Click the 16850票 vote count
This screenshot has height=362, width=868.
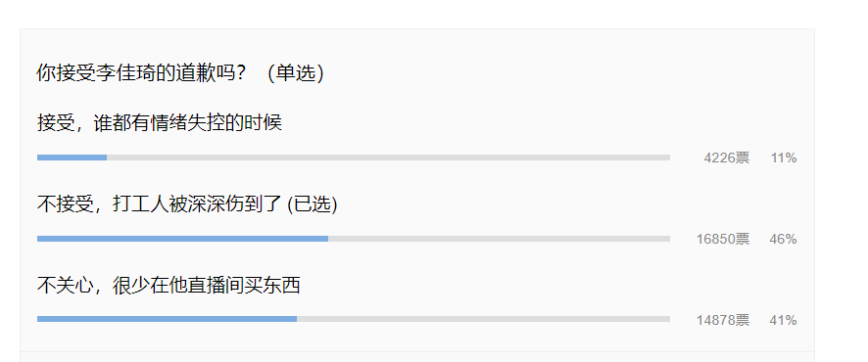723,239
